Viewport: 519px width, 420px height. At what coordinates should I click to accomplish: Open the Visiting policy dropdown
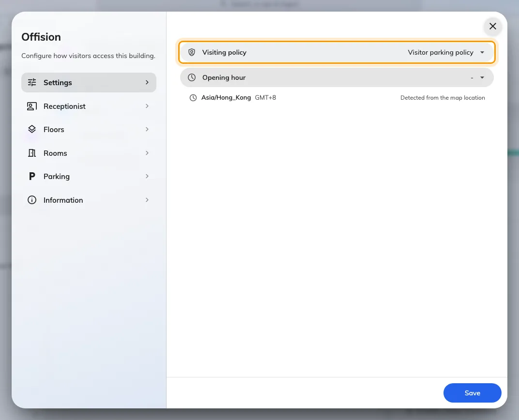[336, 52]
